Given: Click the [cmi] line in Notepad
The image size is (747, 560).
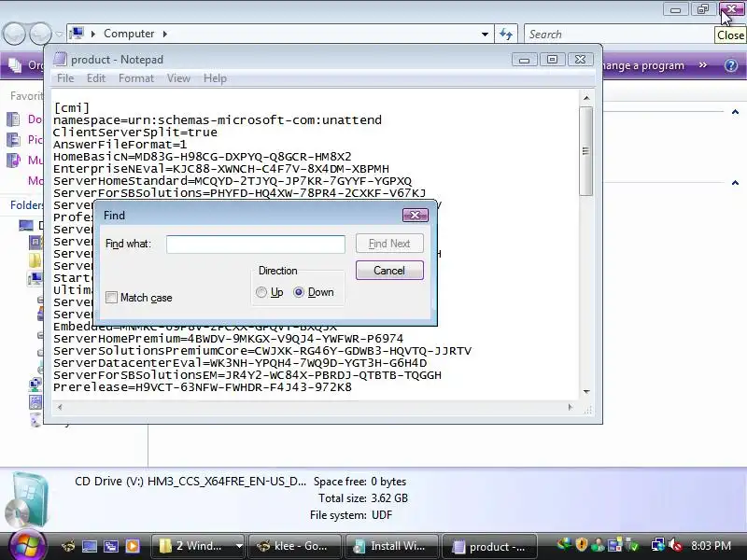Looking at the screenshot, I should (x=72, y=107).
